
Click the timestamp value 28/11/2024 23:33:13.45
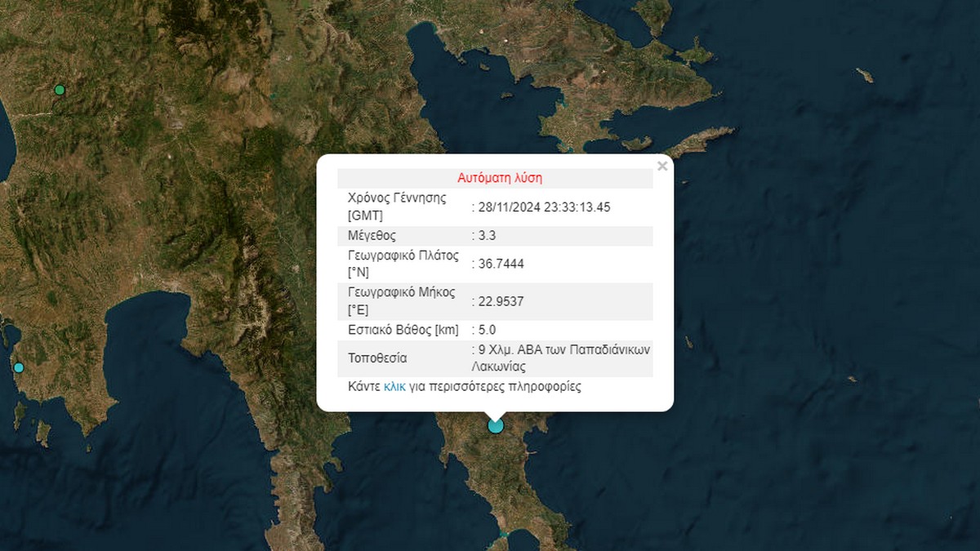pos(544,207)
